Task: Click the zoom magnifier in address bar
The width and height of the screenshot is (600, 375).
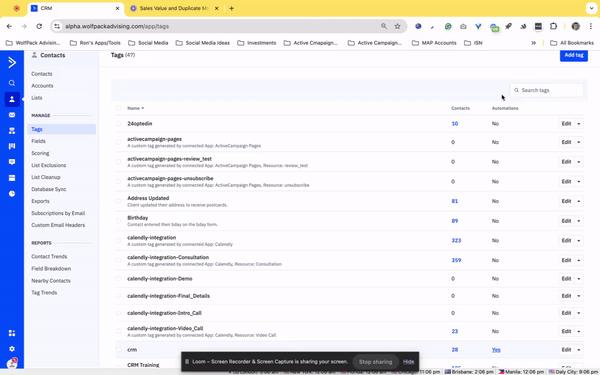Action: [384, 26]
